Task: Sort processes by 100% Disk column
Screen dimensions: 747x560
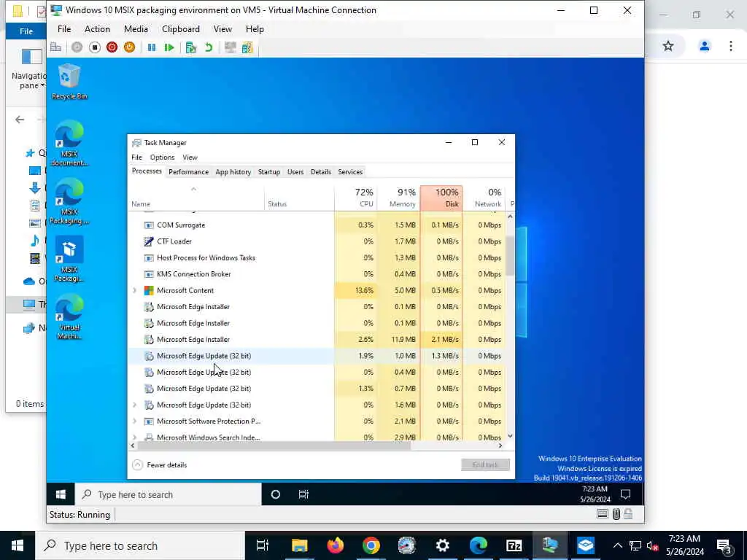Action: tap(441, 198)
